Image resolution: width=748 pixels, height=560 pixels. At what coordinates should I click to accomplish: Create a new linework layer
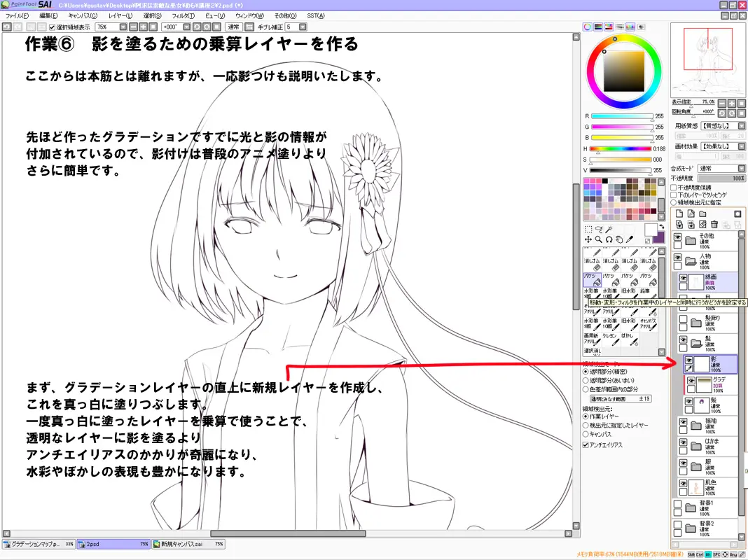pos(691,213)
